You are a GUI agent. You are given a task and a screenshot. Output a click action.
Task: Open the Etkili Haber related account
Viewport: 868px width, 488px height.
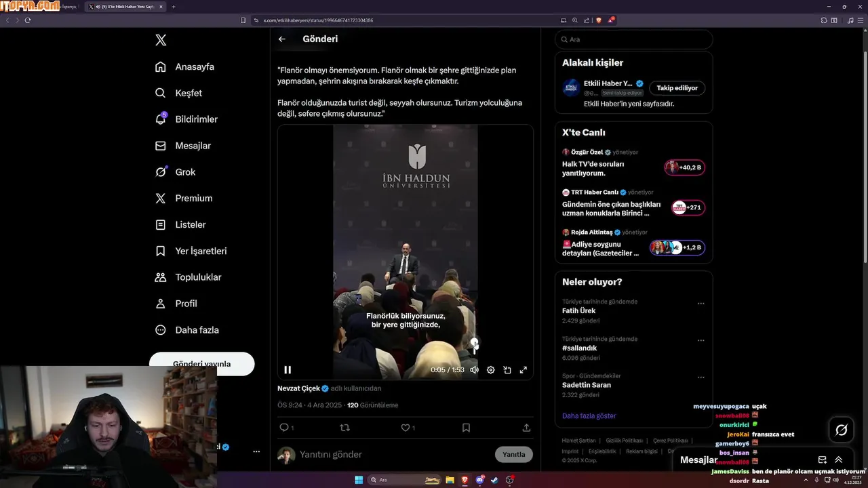tap(608, 83)
